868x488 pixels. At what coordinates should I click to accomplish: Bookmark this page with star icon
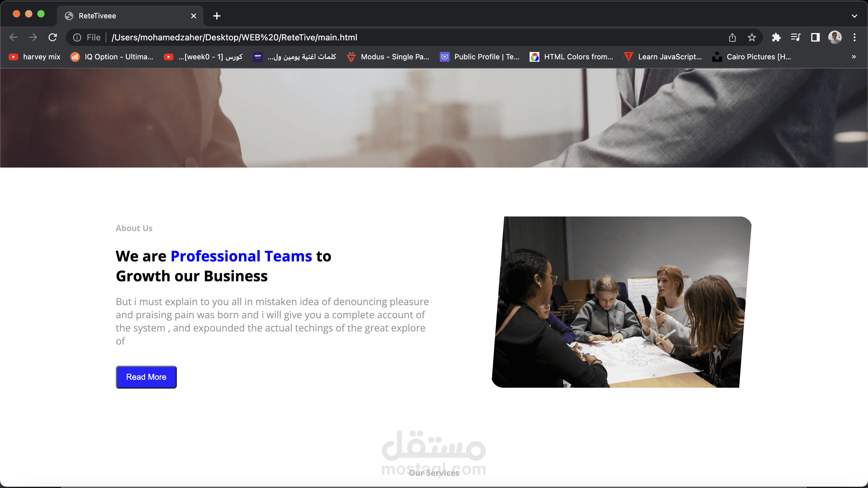[x=752, y=37]
